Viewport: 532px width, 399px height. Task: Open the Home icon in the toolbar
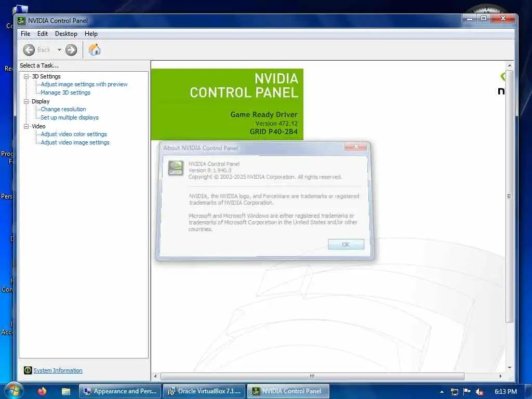pos(95,49)
